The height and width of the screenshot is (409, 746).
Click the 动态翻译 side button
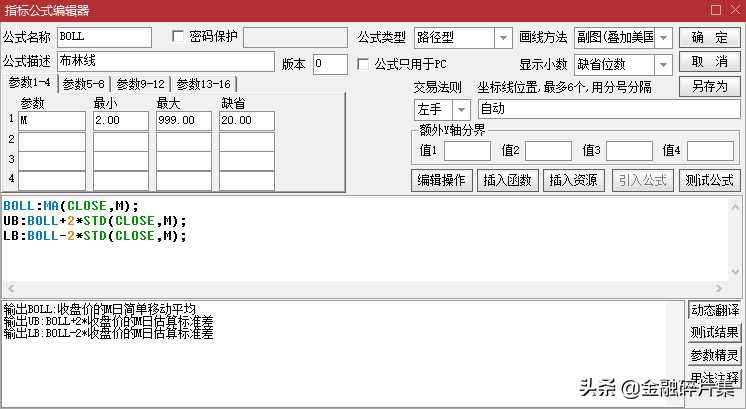714,310
